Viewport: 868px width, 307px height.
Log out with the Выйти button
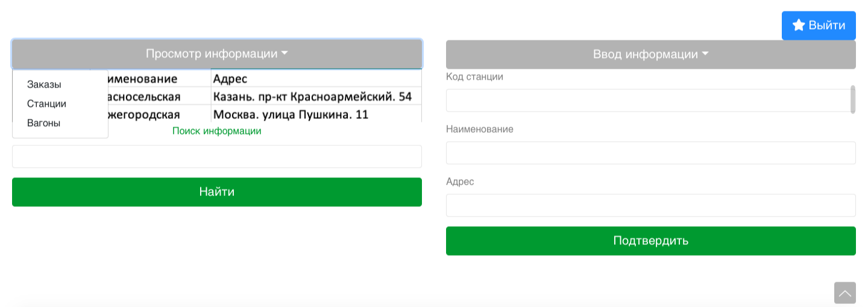(x=819, y=25)
